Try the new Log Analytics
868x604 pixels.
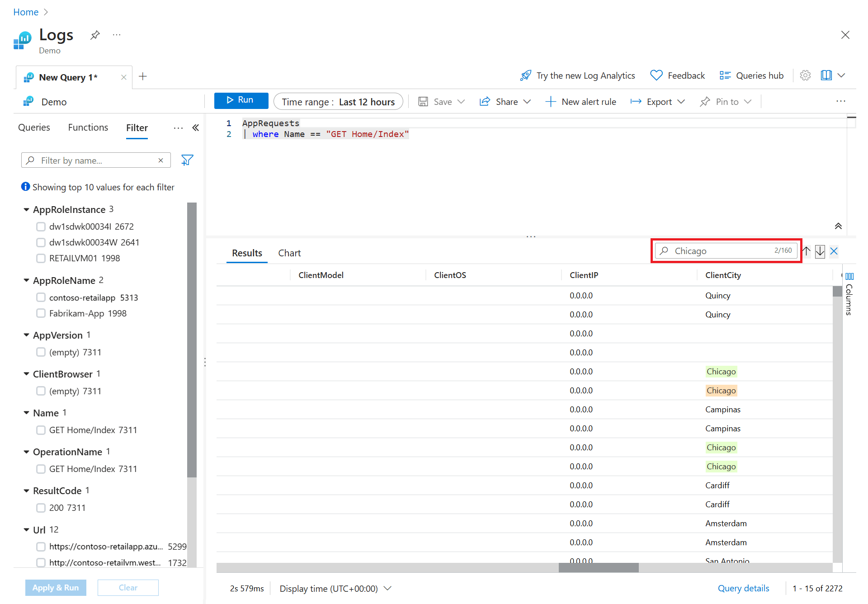(577, 75)
